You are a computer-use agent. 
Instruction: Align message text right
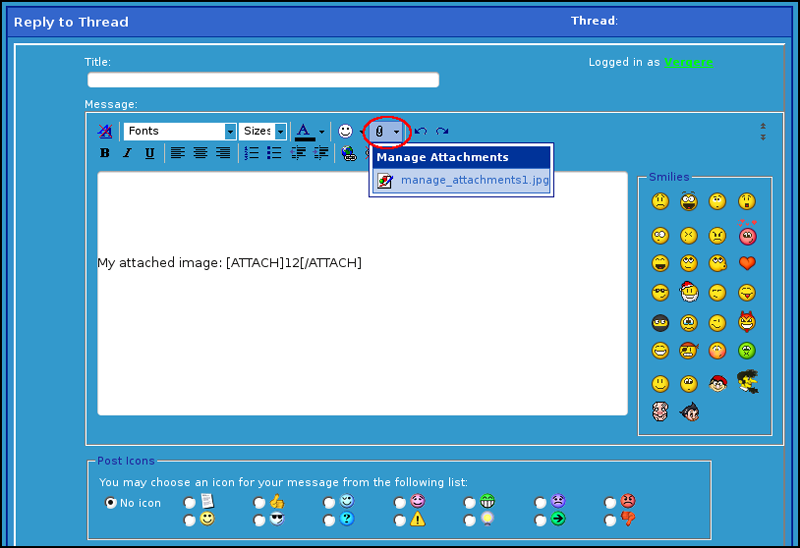click(x=222, y=153)
